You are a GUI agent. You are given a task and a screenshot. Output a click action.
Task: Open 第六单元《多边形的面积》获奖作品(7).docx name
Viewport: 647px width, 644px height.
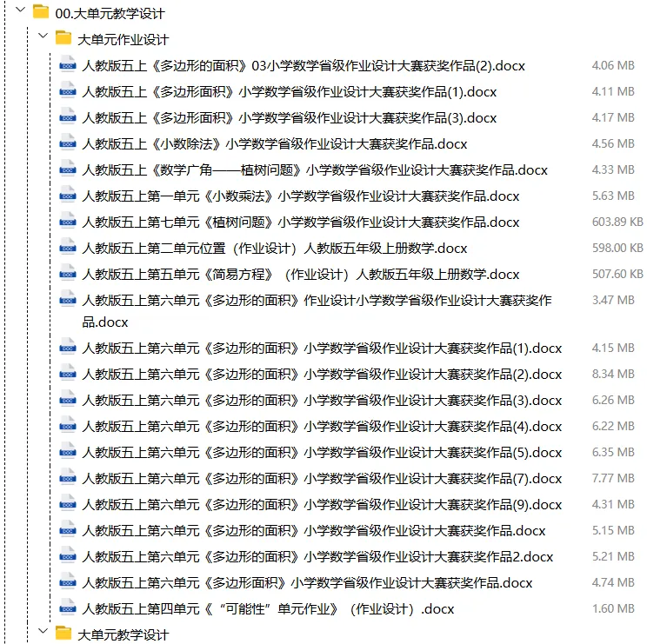click(322, 479)
